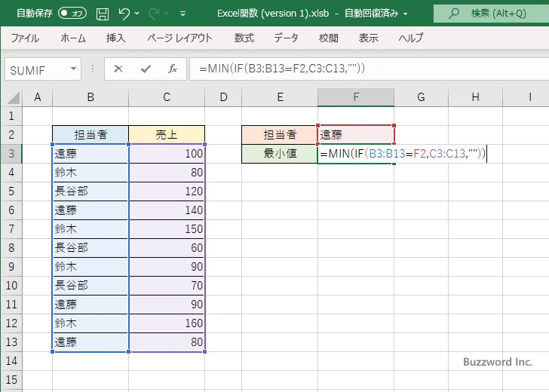The image size is (549, 392).
Task: Switch to the ホーム tab
Action: pos(73,38)
